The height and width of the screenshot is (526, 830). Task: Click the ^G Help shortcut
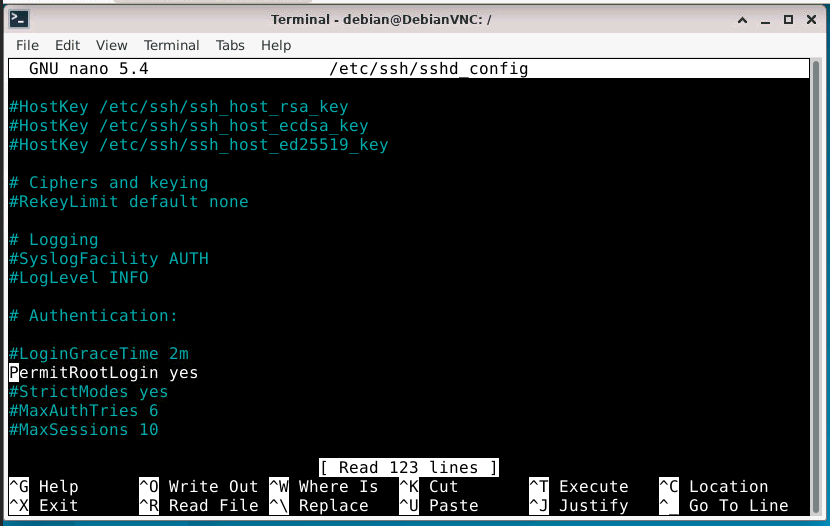tap(44, 487)
